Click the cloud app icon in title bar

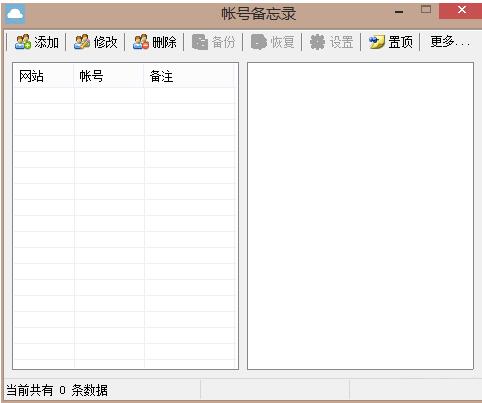(x=15, y=14)
